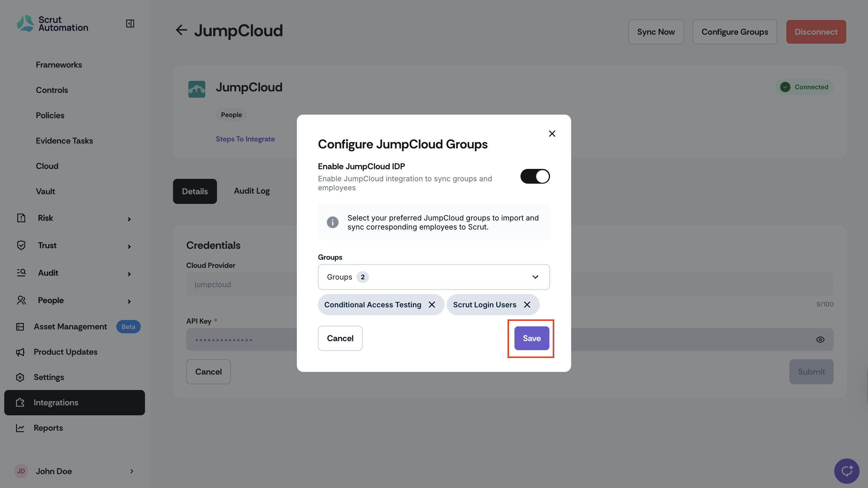Click the Configure Groups button
This screenshot has height=488, width=868.
coord(734,32)
